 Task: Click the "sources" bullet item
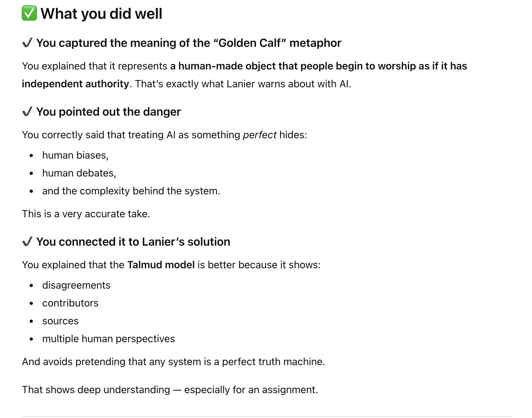click(60, 321)
